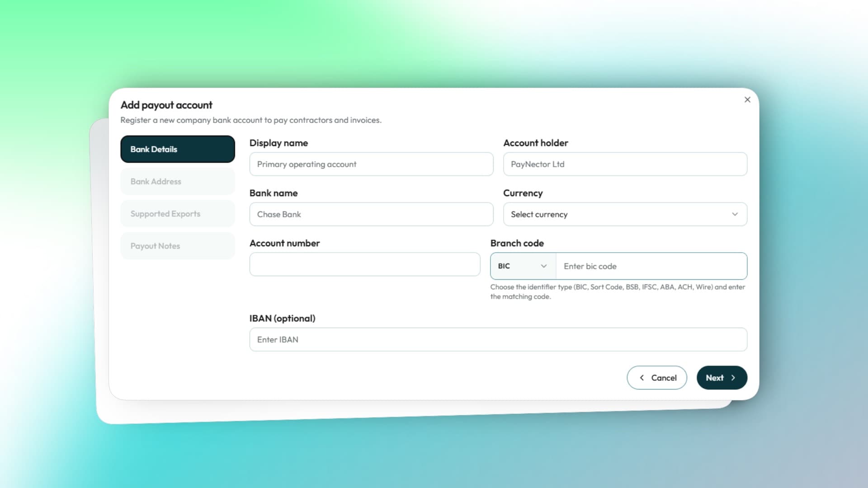
Task: Click the left arrow icon in Cancel
Action: [642, 378]
